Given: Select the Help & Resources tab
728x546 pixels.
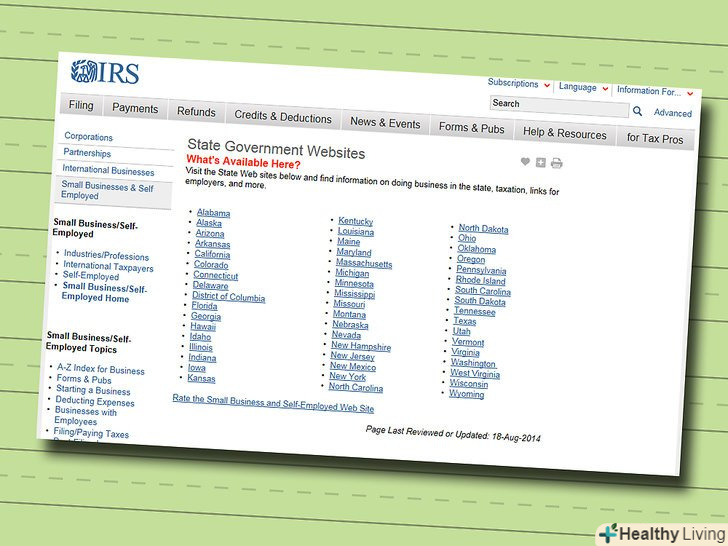Looking at the screenshot, I should (x=565, y=134).
